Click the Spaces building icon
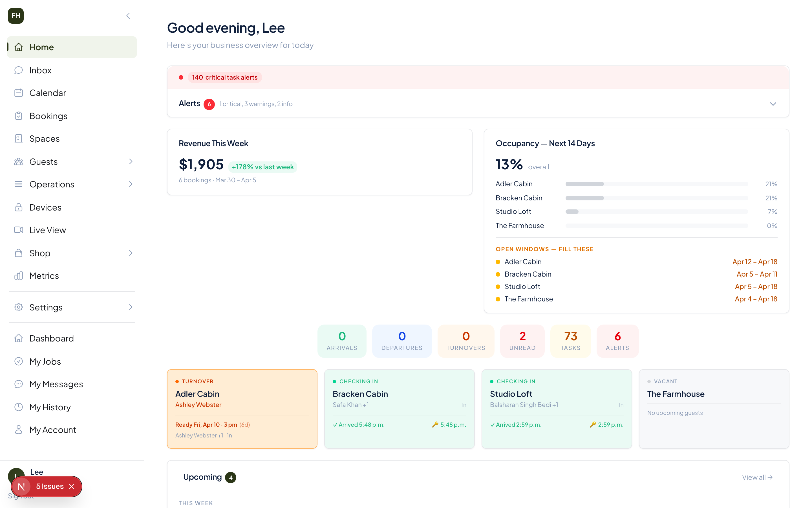The width and height of the screenshot is (812, 508). (19, 138)
